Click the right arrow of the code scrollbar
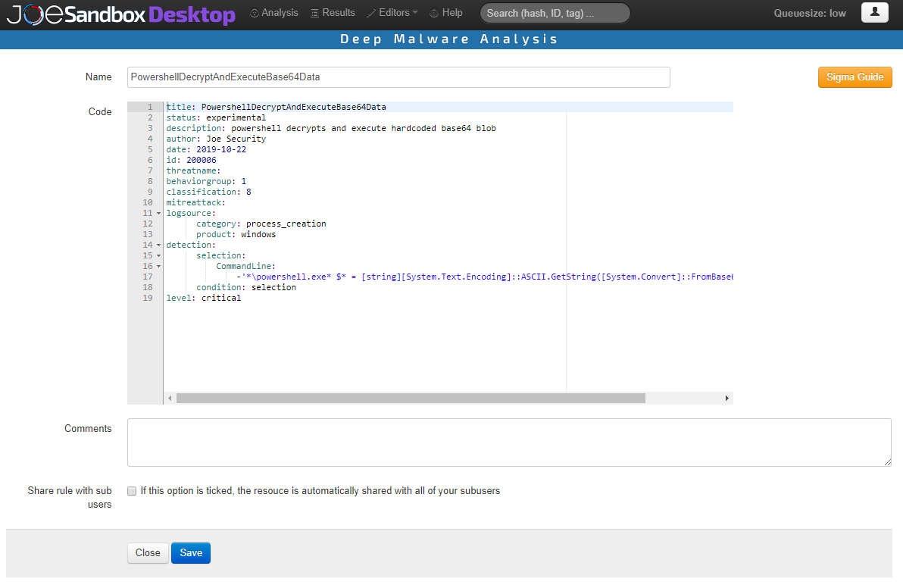 pyautogui.click(x=726, y=397)
